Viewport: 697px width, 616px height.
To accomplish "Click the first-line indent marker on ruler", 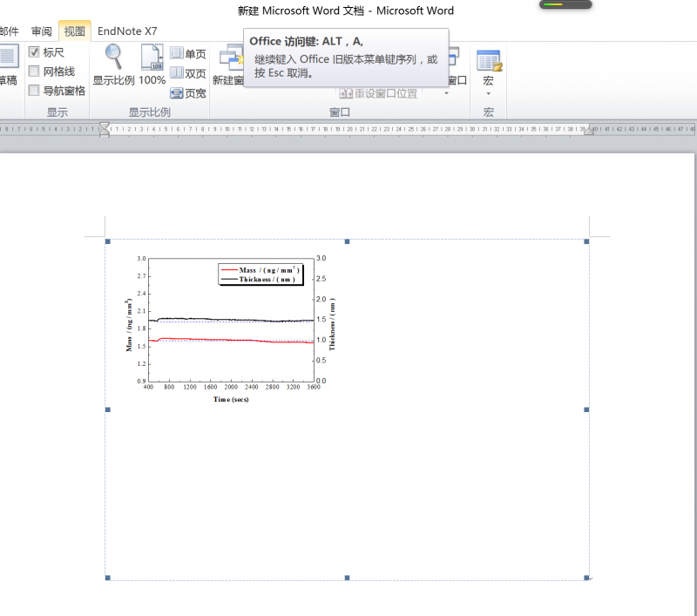I will 104,125.
